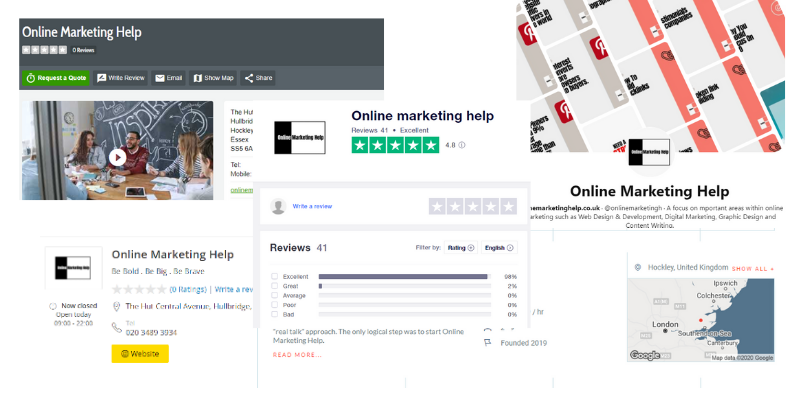Click the Great 2% rating bar
Viewport: 800px width, 400px height.
pyautogui.click(x=405, y=286)
